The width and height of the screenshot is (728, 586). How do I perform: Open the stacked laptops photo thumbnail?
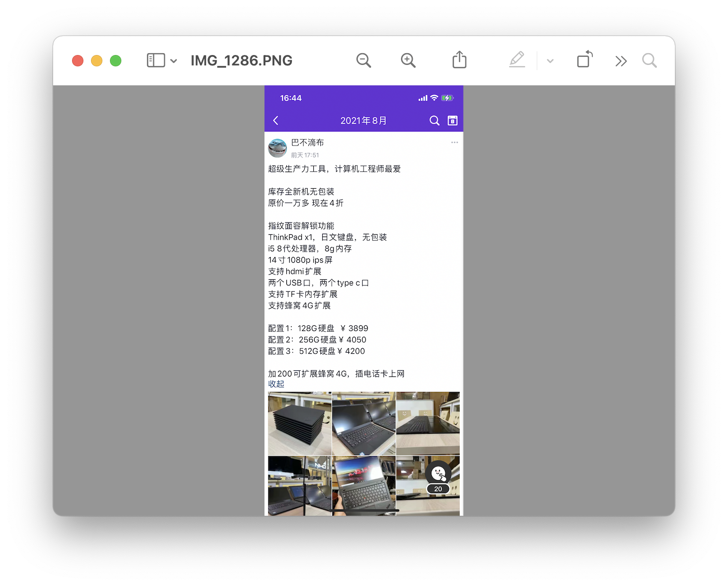(300, 423)
